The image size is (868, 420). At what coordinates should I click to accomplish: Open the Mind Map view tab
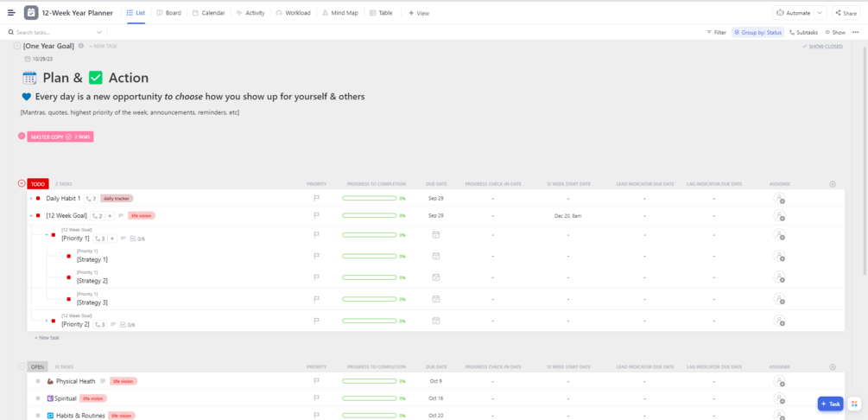[x=339, y=13]
